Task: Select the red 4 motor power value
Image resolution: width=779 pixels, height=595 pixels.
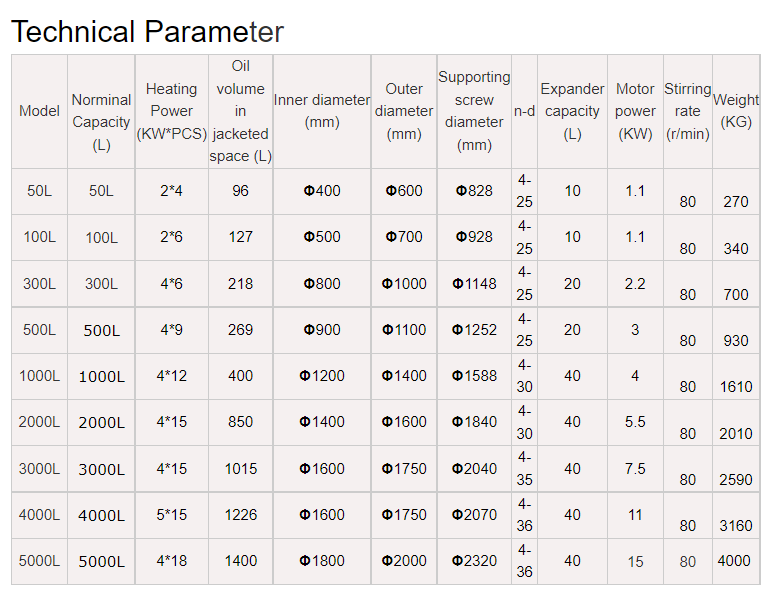Action: [x=635, y=376]
